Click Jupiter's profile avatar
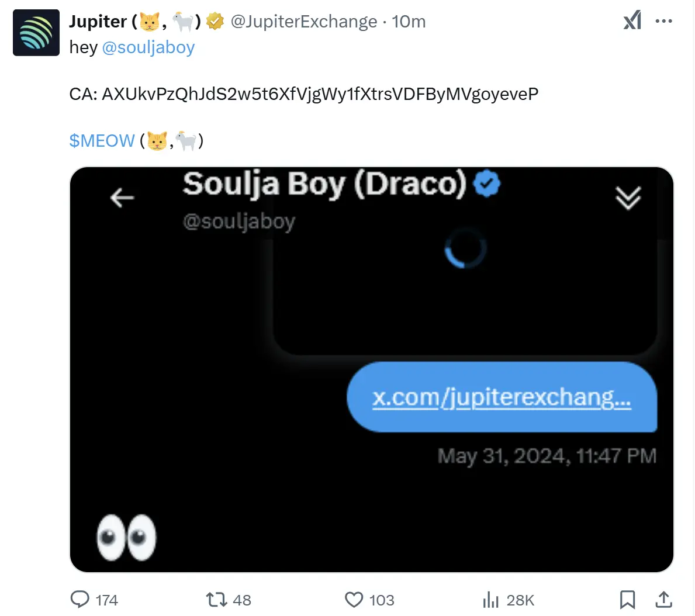 pyautogui.click(x=36, y=33)
